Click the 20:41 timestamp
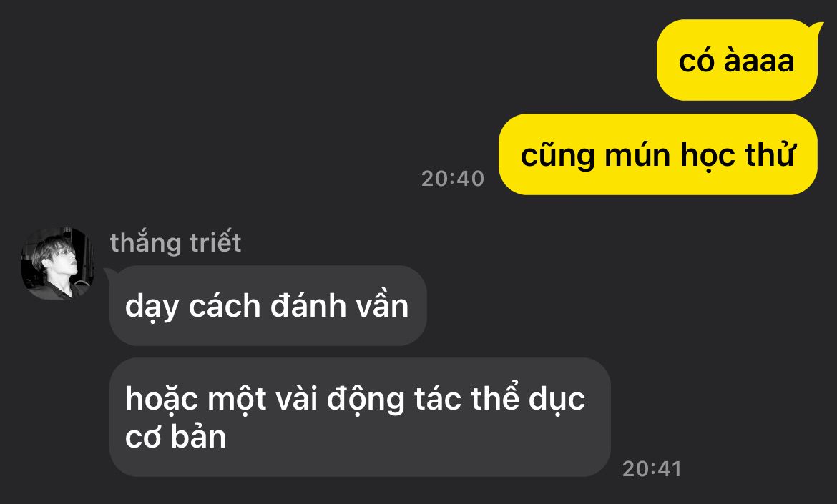837x504 pixels. [652, 470]
